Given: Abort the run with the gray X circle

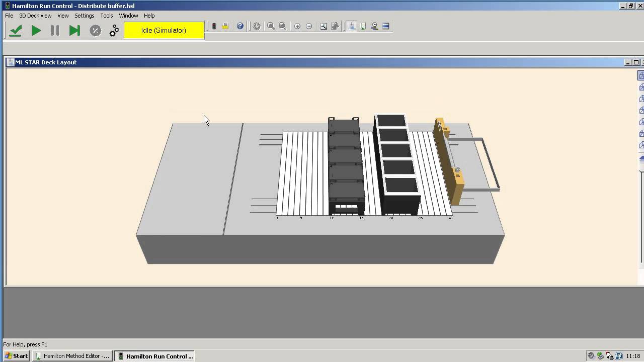Looking at the screenshot, I should 95,31.
